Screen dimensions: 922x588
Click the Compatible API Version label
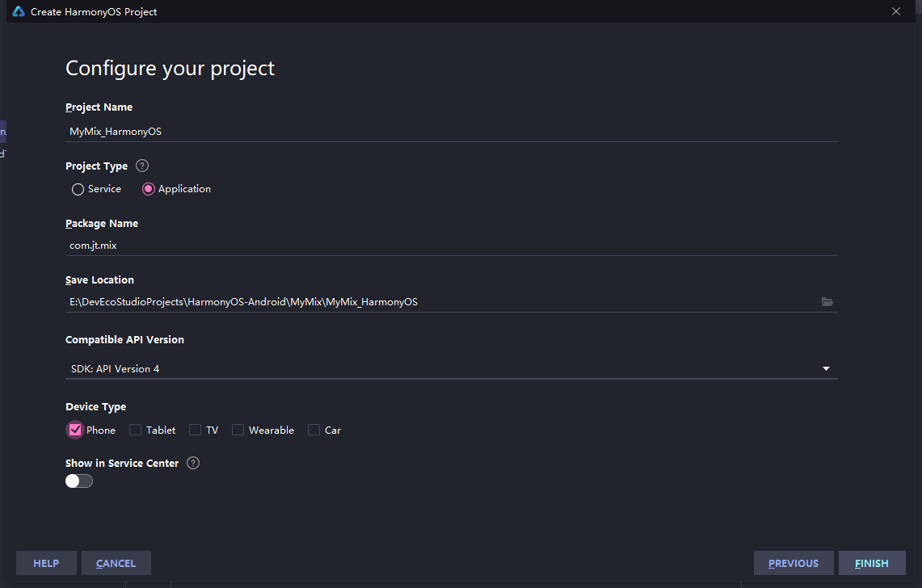124,340
